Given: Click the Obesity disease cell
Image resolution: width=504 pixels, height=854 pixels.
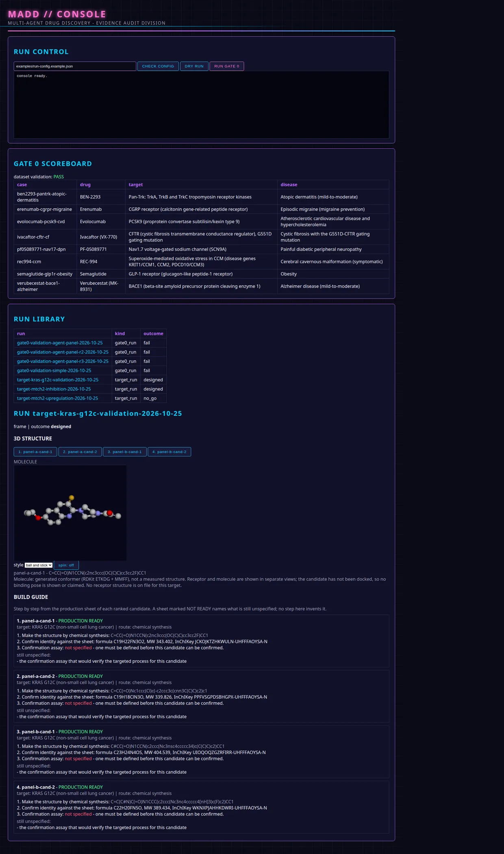Looking at the screenshot, I should (x=333, y=274).
